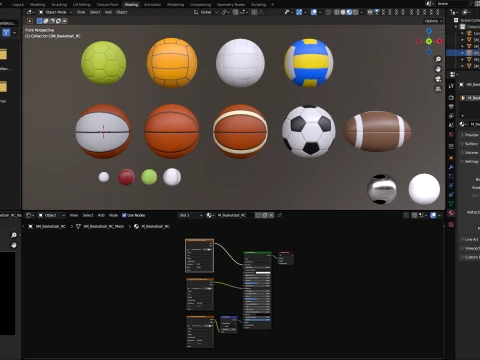Open the node editor Node menu
The height and width of the screenshot is (360, 480).
point(113,215)
